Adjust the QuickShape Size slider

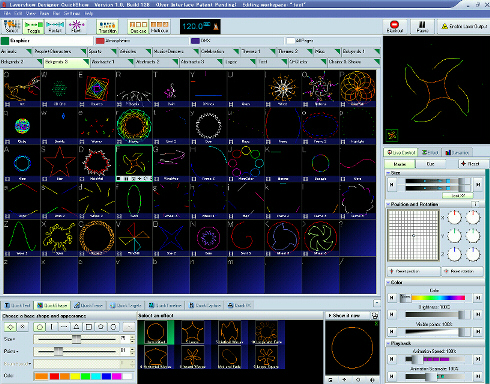(76, 339)
